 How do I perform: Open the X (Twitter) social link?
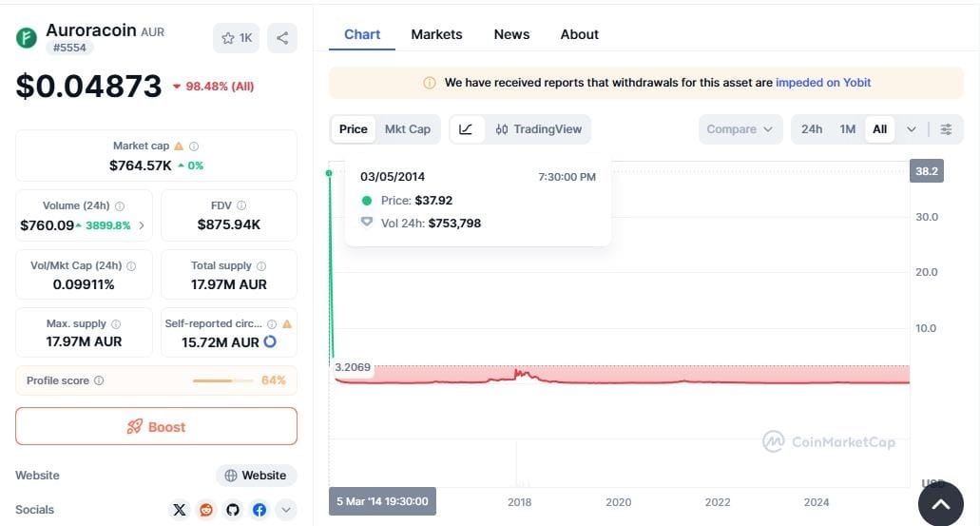(x=180, y=510)
